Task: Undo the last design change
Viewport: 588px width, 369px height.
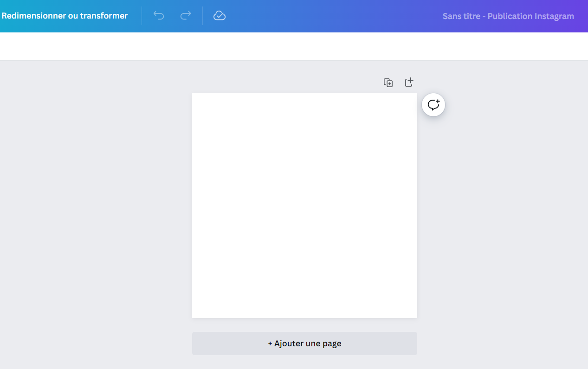Action: click(x=159, y=16)
